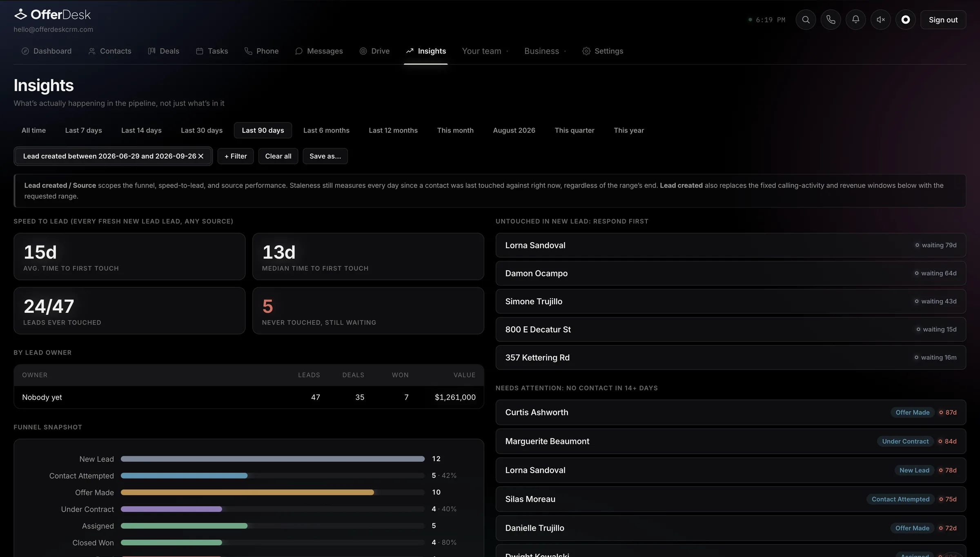Expand the Your team menu
Image resolution: width=980 pixels, height=557 pixels.
pyautogui.click(x=485, y=51)
